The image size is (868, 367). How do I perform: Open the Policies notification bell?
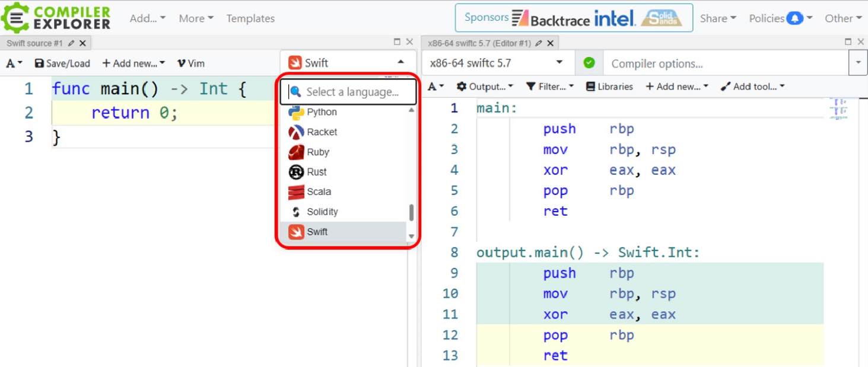click(x=794, y=18)
